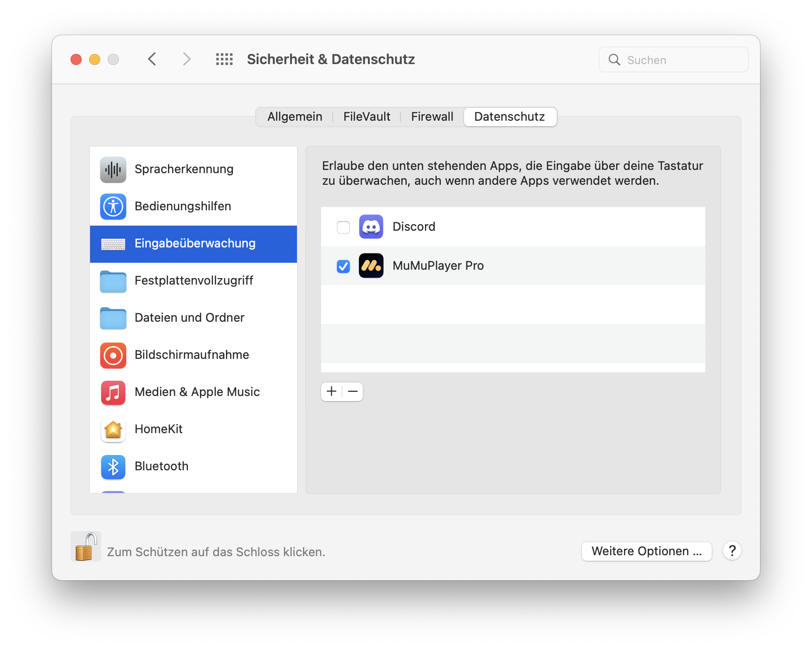Click the lock icon to protect settings

(86, 547)
